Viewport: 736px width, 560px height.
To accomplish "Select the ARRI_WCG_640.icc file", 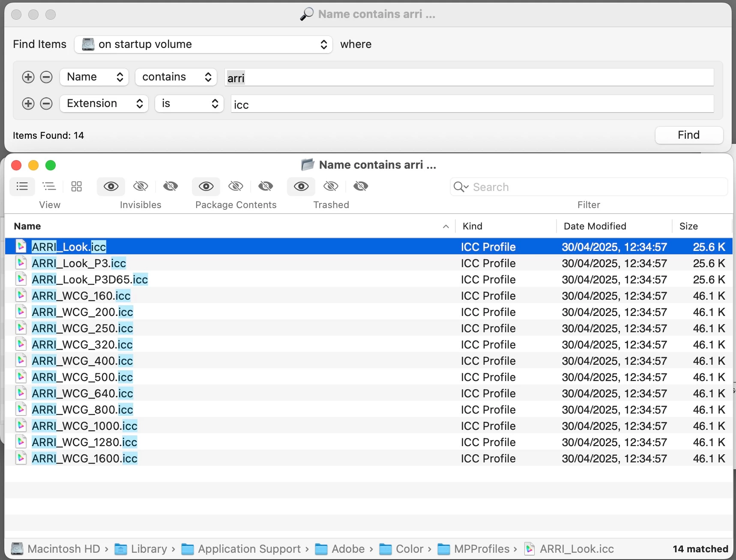I will [369, 393].
